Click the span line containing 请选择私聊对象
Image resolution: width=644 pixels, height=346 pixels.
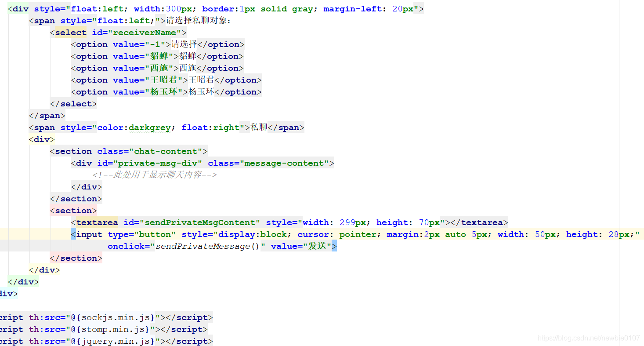(x=130, y=21)
